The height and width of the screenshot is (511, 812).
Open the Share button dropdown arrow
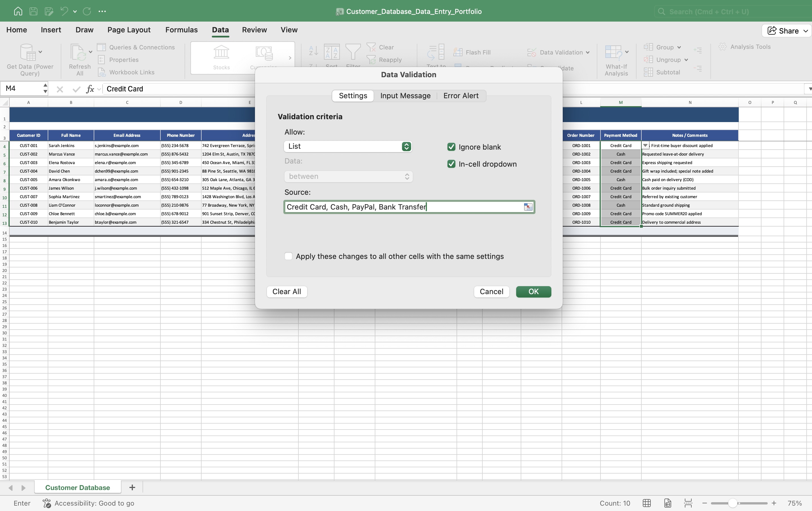(x=805, y=31)
